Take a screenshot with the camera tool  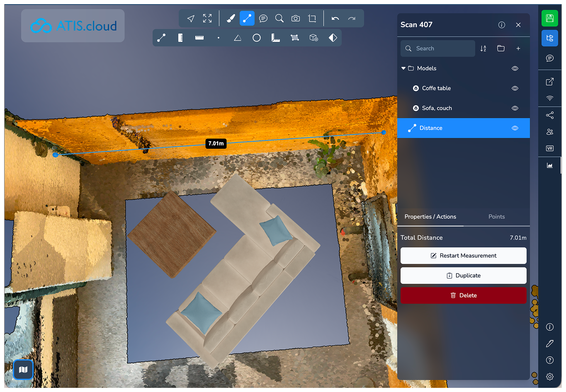point(295,18)
